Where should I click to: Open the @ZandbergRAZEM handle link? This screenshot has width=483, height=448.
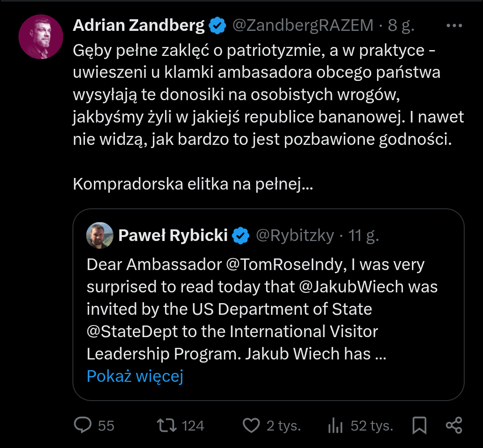coord(303,25)
